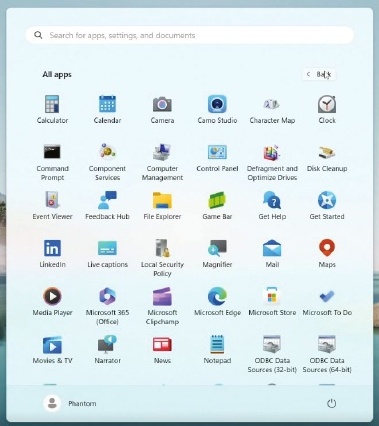The image size is (379, 426).
Task: Open Event Viewer
Action: 52,205
